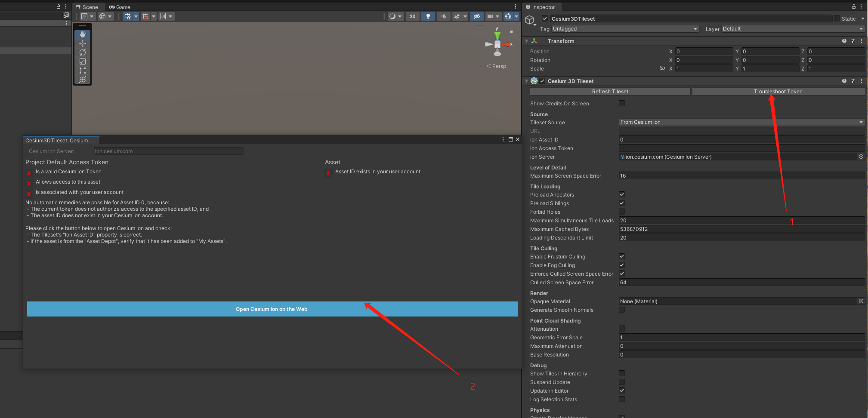The image size is (868, 418).
Task: Open grid visibility options dropdown arrow
Action: pyautogui.click(x=136, y=16)
